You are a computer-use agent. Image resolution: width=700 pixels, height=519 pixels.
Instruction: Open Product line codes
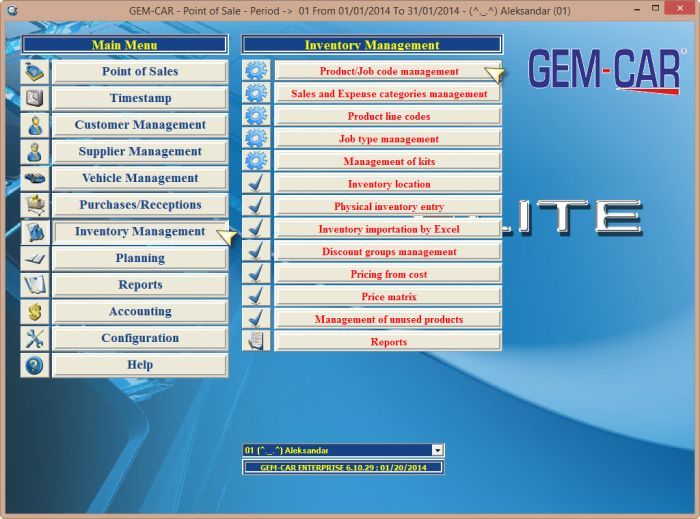click(x=388, y=116)
